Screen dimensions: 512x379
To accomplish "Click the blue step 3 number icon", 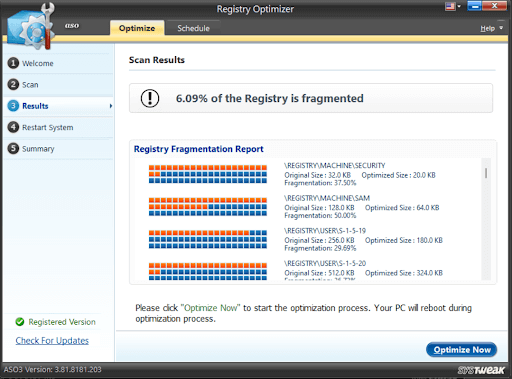I will click(13, 106).
